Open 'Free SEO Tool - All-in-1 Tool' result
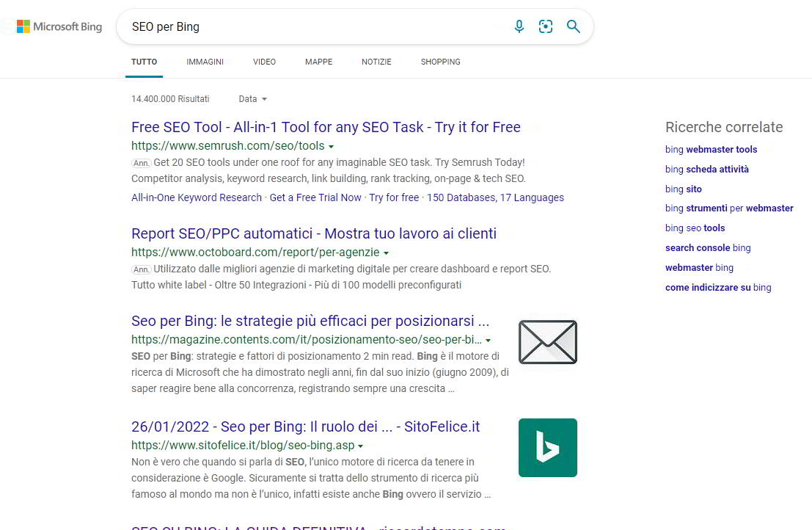 tap(326, 127)
